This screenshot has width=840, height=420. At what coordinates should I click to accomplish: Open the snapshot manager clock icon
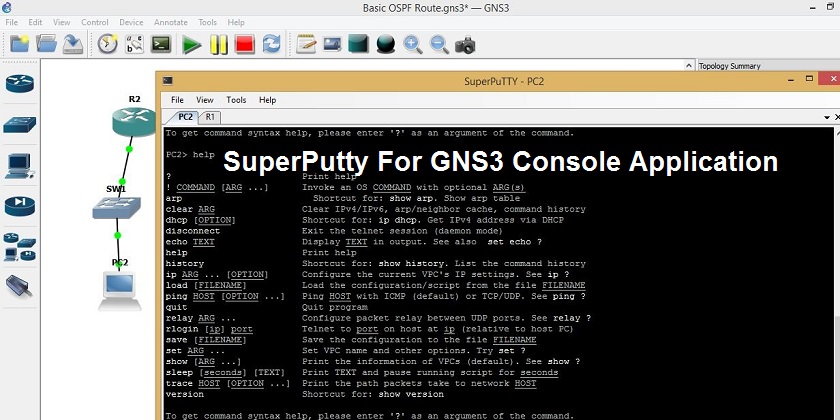point(108,44)
